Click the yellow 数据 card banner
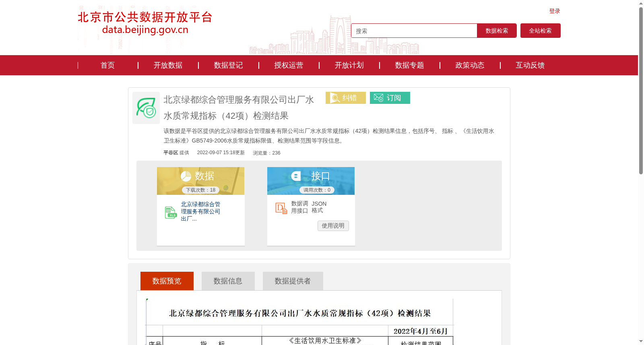 (200, 181)
